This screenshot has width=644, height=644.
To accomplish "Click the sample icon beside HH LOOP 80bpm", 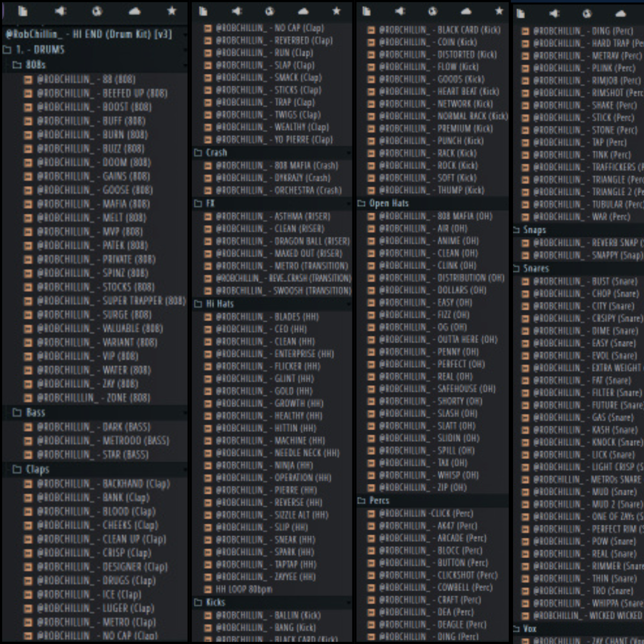I will [208, 589].
